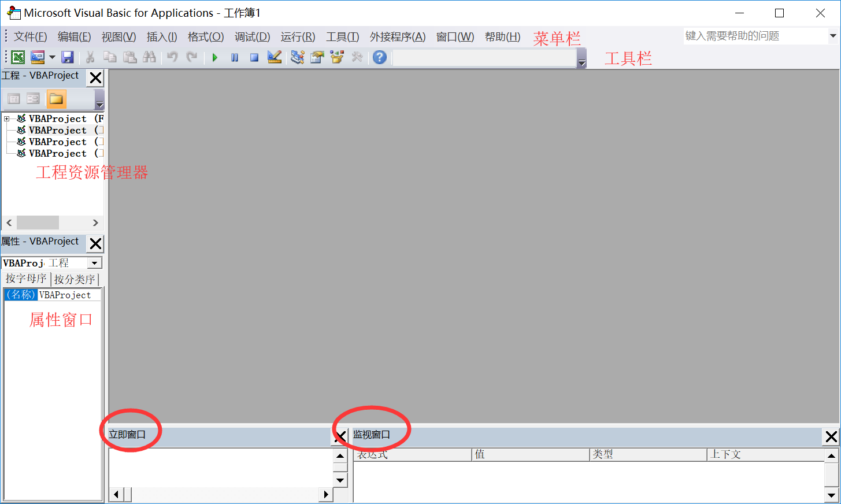Open the 文件(F) menu
The image size is (841, 504).
click(30, 37)
